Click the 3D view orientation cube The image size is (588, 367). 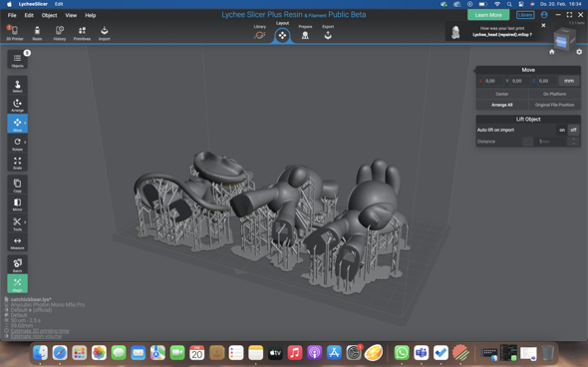(564, 40)
